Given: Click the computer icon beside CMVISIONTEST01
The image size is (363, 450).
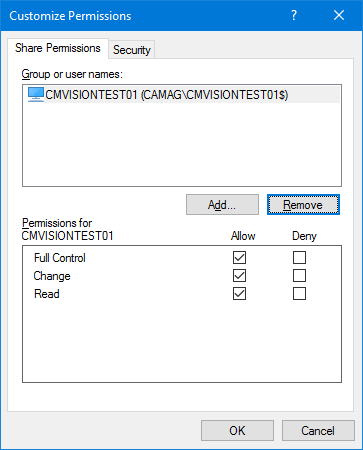Looking at the screenshot, I should pos(36,95).
